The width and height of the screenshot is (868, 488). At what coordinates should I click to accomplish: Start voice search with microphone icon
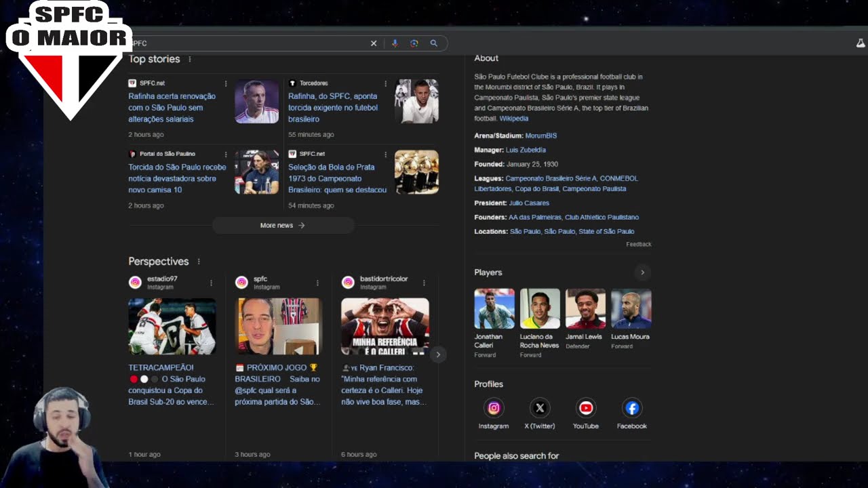pyautogui.click(x=395, y=43)
